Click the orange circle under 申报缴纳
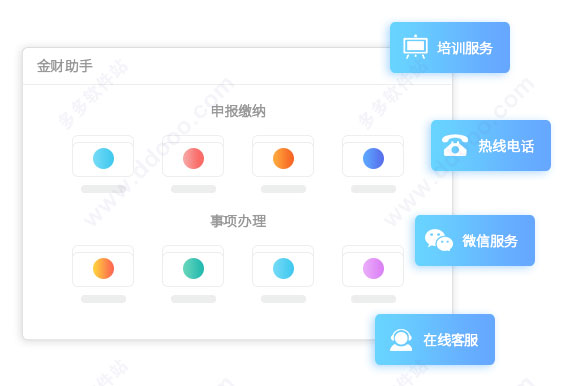This screenshot has height=386, width=563. click(x=283, y=158)
